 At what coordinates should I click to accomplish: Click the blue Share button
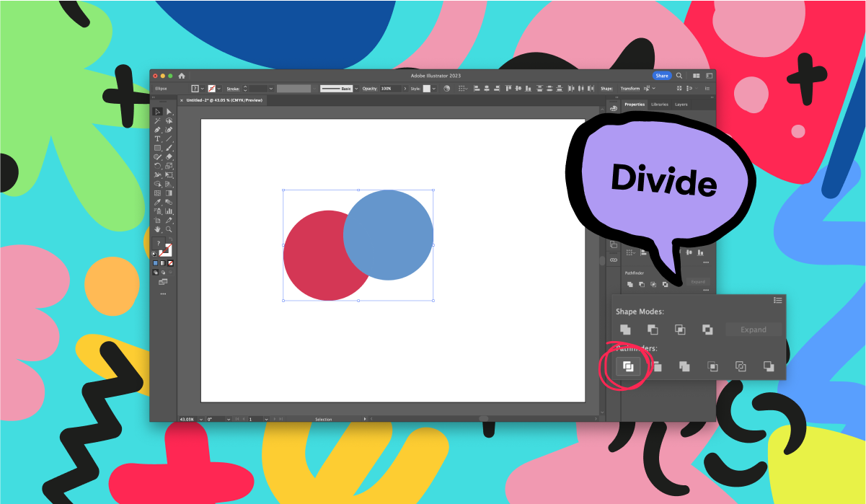coord(661,76)
